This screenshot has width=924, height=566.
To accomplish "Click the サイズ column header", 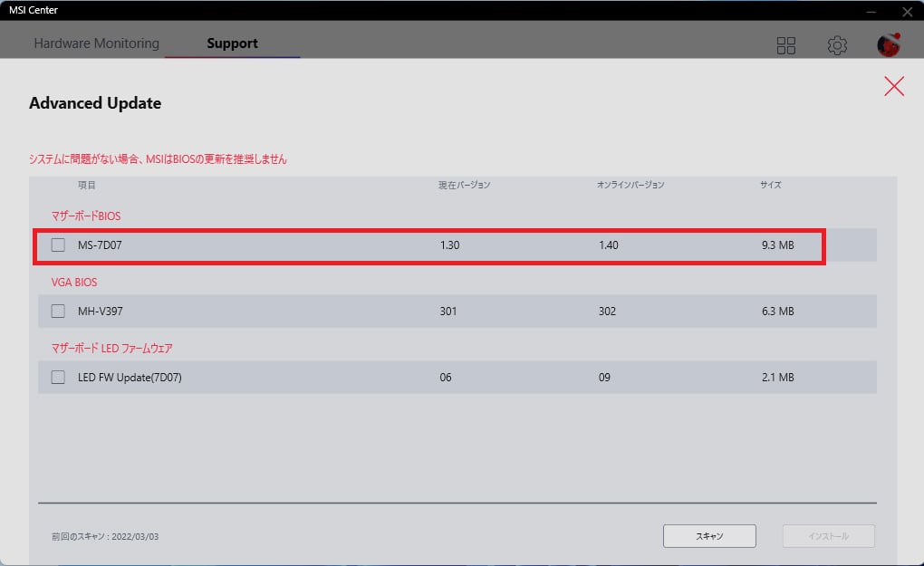I will 771,185.
